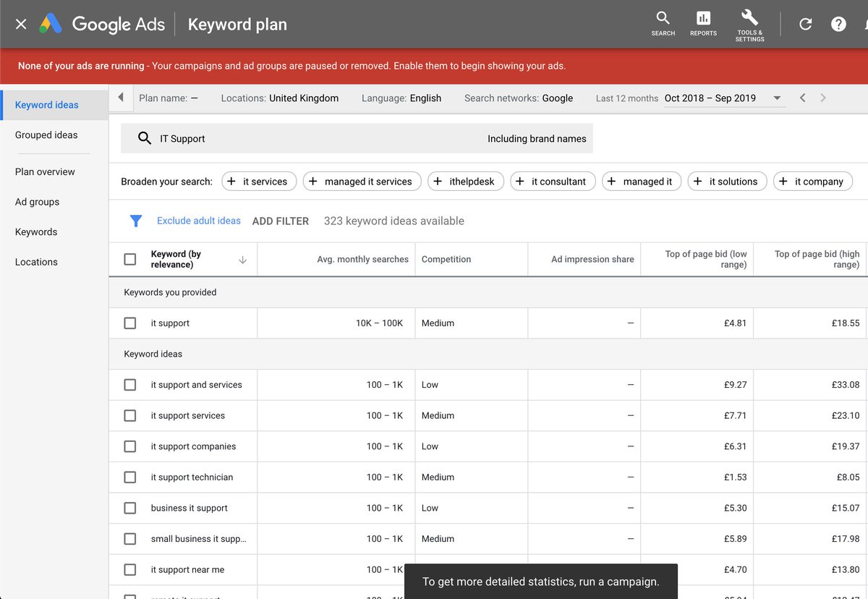Open the Reports icon in the header

pos(703,23)
